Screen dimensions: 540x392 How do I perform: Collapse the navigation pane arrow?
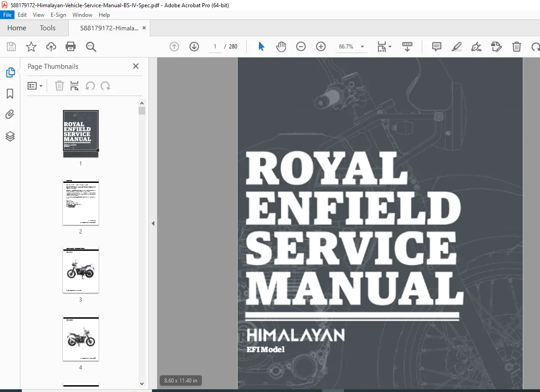(153, 223)
